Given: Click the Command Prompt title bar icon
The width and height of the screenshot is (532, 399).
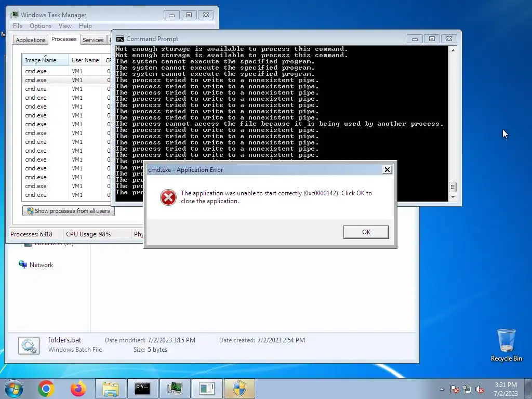Looking at the screenshot, I should [x=120, y=38].
